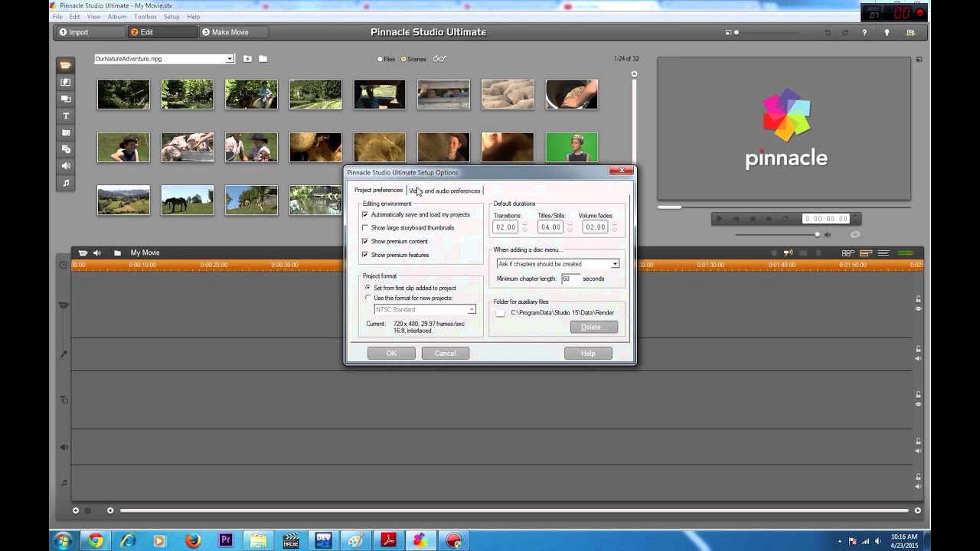Open the Setup menu
The image size is (980, 551).
click(x=171, y=17)
